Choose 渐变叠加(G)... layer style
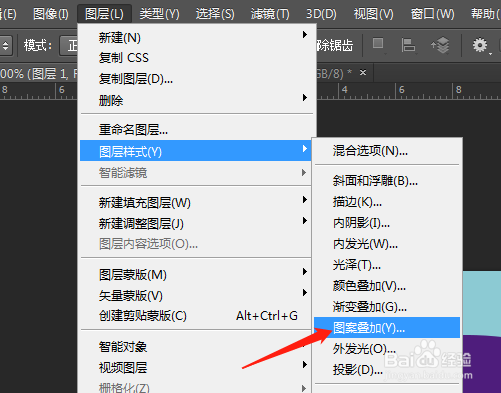501x393 pixels. coord(387,307)
